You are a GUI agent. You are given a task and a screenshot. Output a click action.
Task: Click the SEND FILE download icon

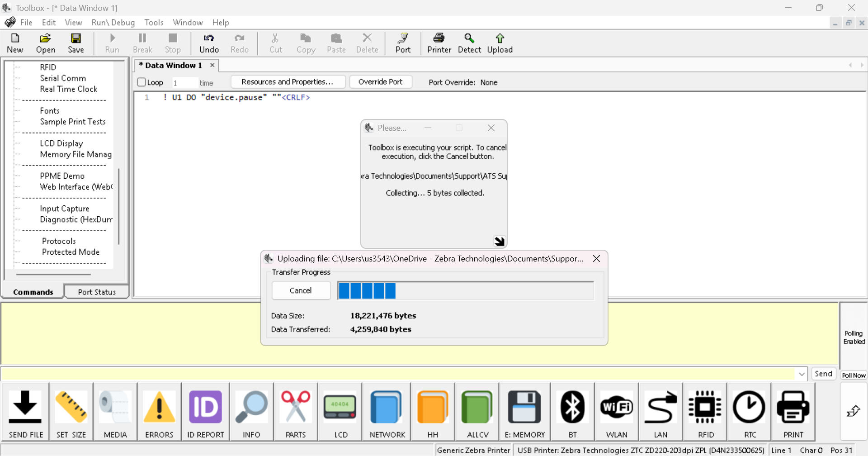(x=25, y=408)
